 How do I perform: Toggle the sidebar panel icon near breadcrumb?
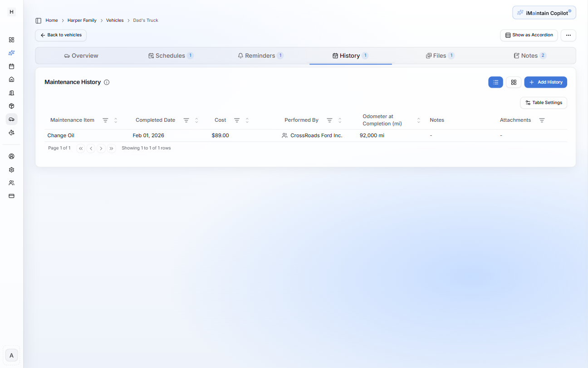point(39,20)
